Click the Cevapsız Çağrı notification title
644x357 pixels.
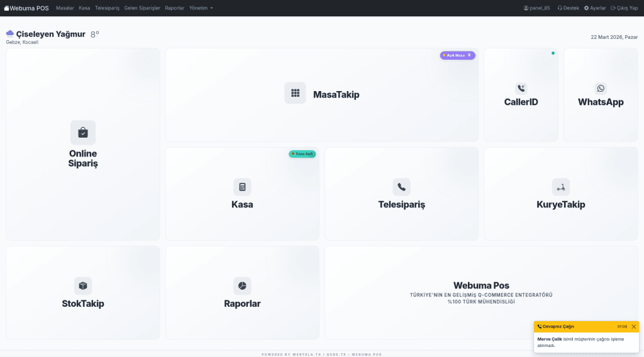[558, 327]
